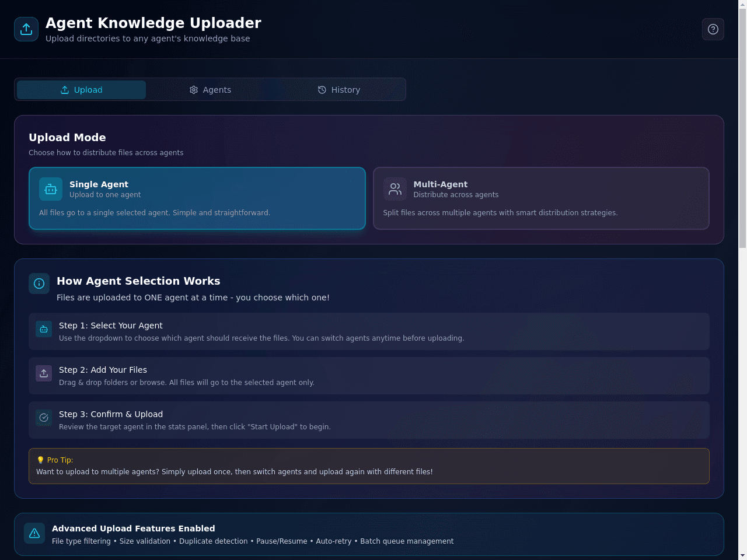Select Multi-Agent upload mode card
Screen dimensions: 747x560
point(541,198)
